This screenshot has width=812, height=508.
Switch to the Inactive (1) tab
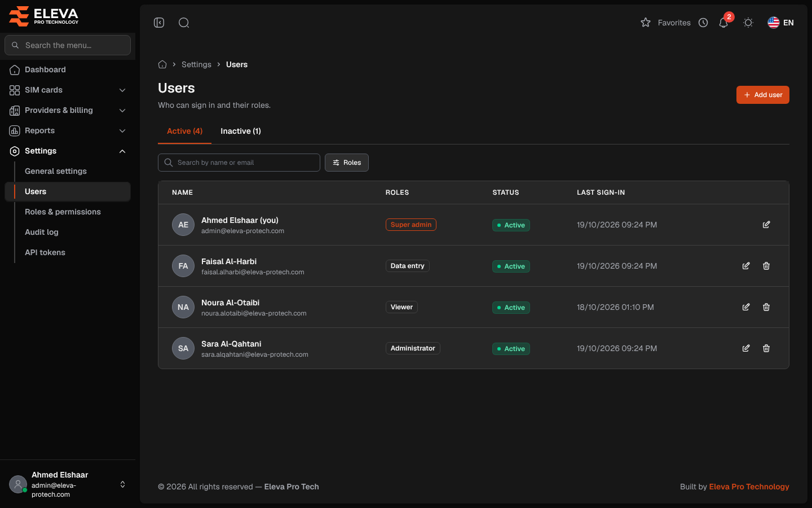tap(241, 131)
